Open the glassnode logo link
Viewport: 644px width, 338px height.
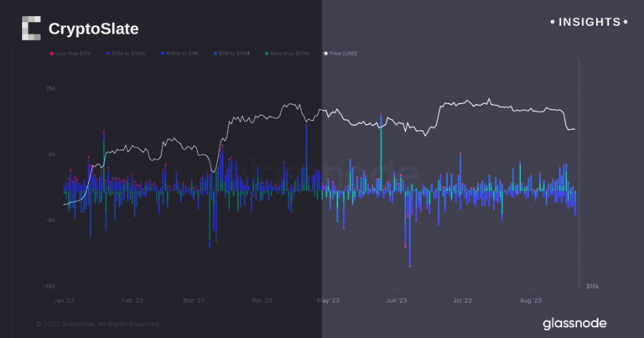(574, 323)
